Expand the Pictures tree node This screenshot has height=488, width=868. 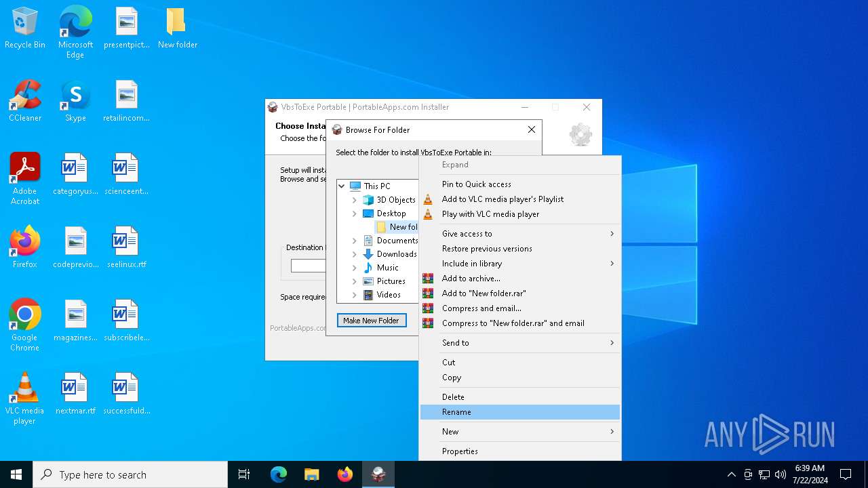tap(354, 281)
